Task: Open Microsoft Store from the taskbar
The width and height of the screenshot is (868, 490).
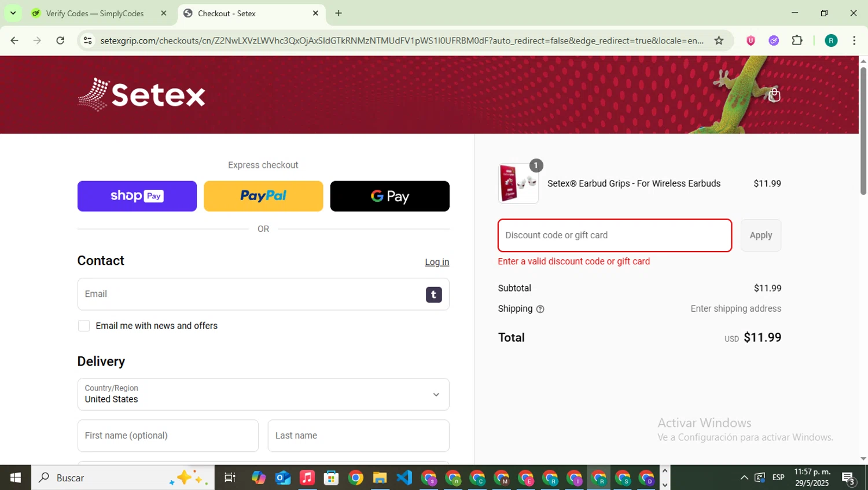Action: tap(331, 478)
